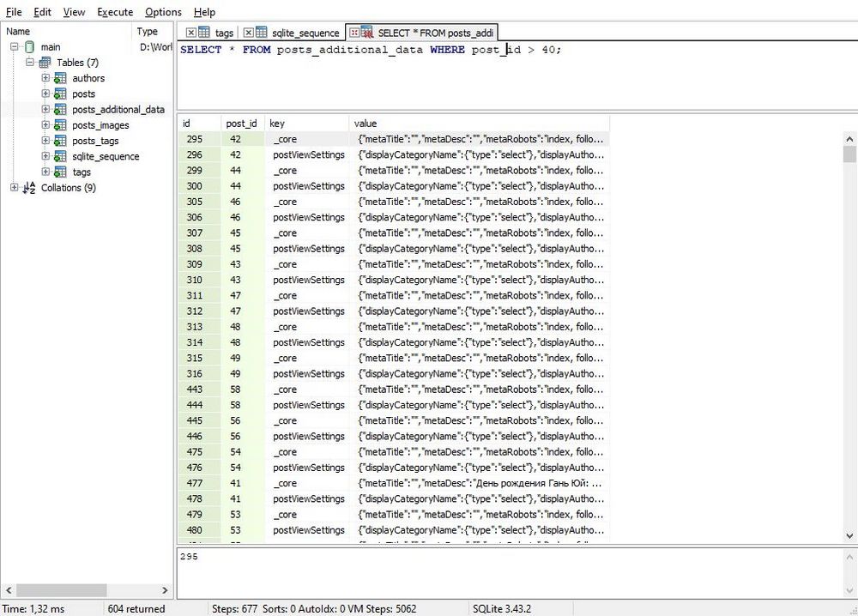Click the Name header in schema tree

66,32
